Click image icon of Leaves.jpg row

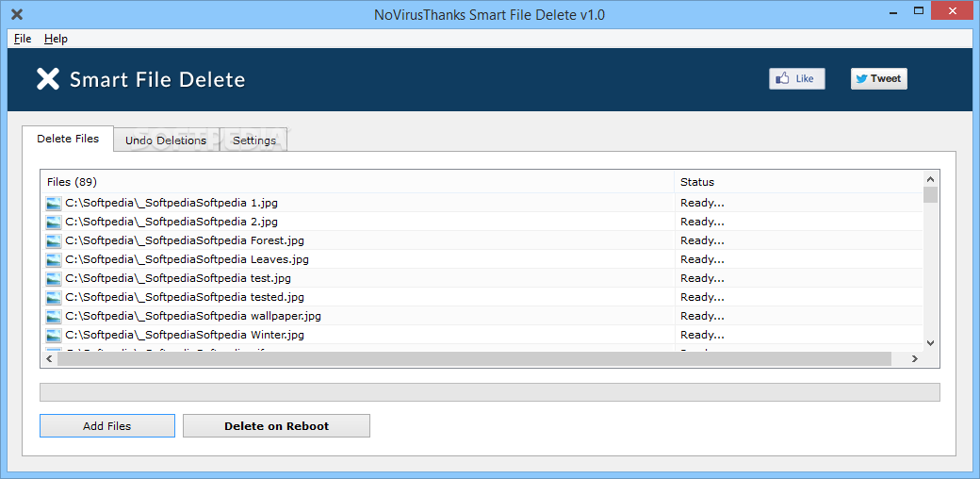point(54,259)
